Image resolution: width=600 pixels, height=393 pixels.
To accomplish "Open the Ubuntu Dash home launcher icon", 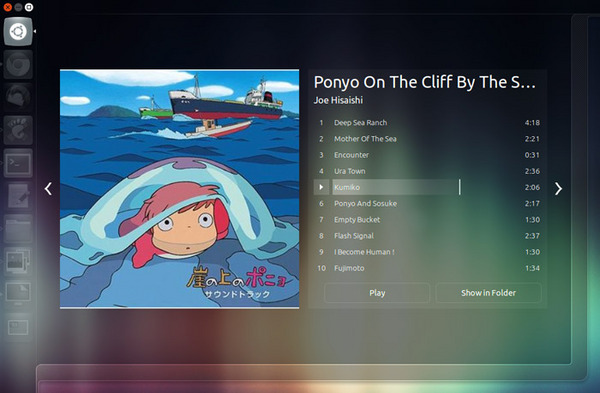I will pos(18,31).
